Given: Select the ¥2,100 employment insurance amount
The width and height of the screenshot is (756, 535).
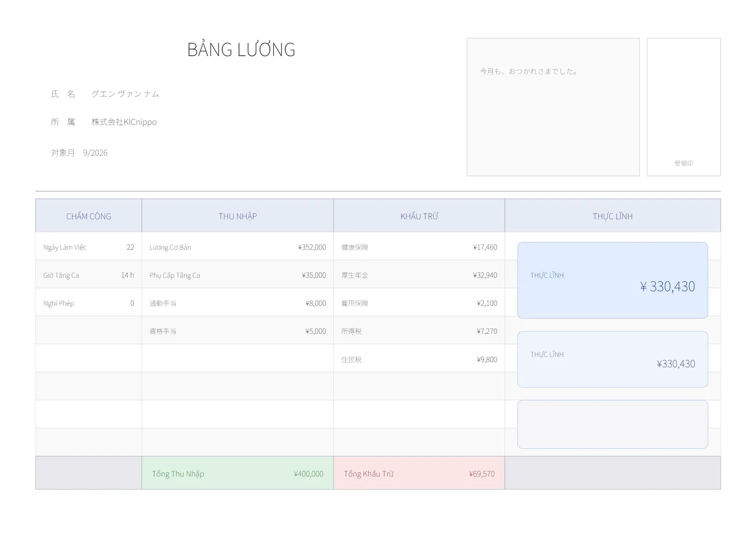Looking at the screenshot, I should pos(487,303).
